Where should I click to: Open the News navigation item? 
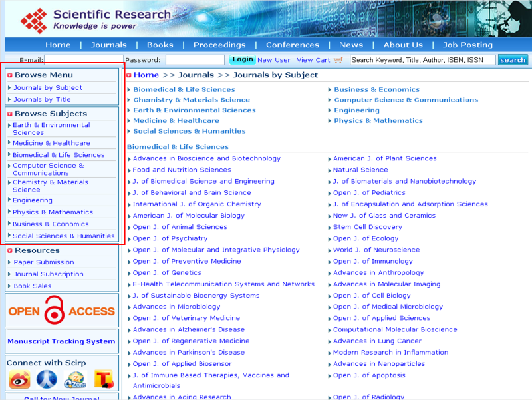click(x=351, y=45)
